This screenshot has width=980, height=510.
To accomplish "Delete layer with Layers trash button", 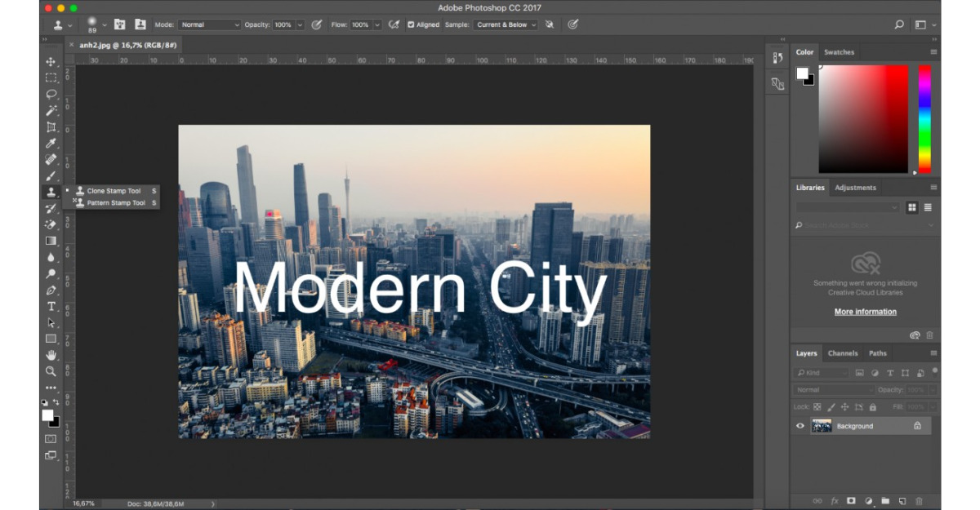I will [920, 500].
